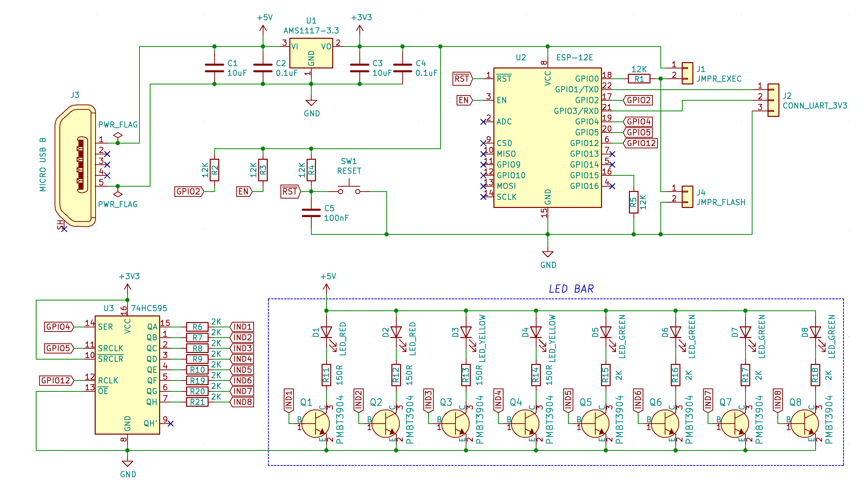Screen dimensions: 868x496
Task: Select resistor R18 2K below D8
Action: tap(815, 375)
